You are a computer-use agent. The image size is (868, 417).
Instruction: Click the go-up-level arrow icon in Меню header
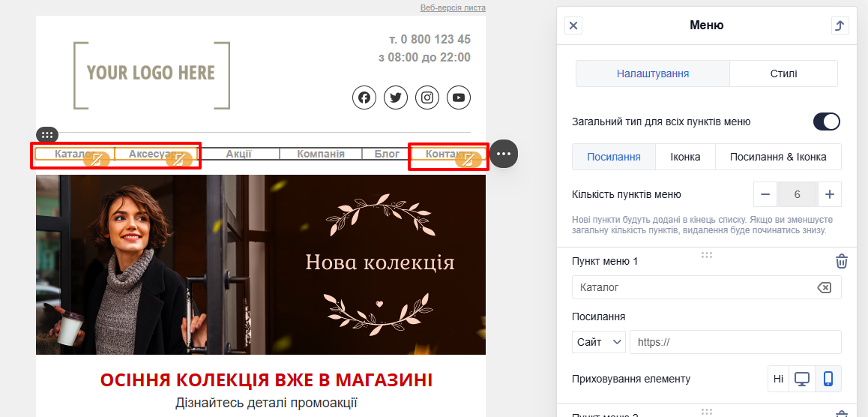(840, 25)
